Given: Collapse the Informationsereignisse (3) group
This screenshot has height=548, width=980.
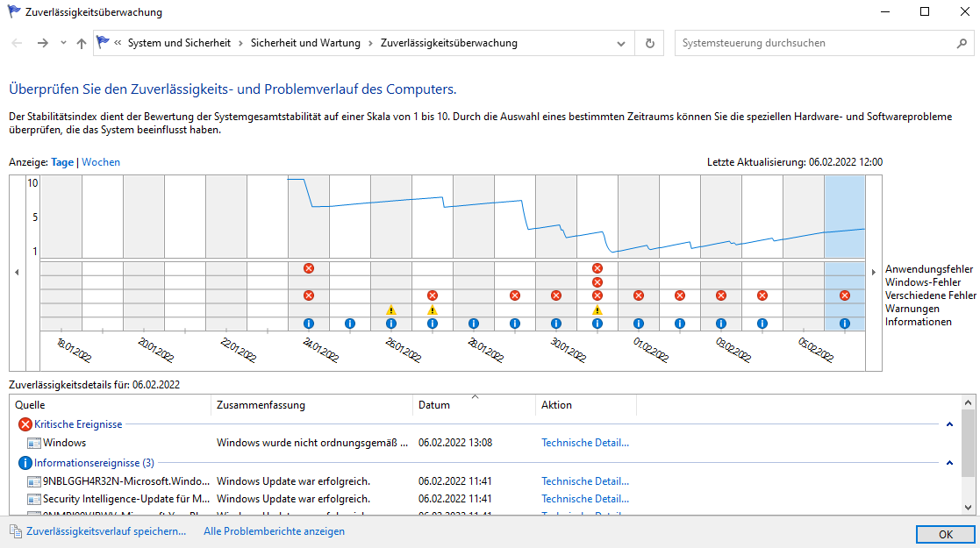Looking at the screenshot, I should [x=949, y=462].
